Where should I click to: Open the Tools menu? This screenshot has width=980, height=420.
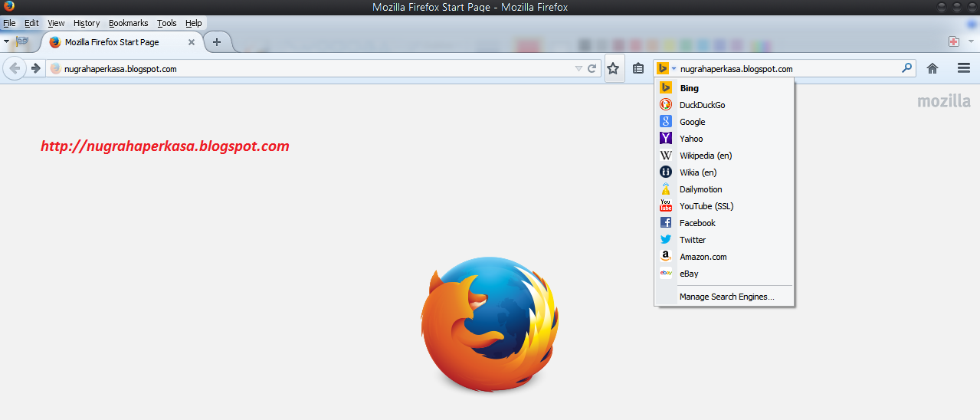pos(167,24)
